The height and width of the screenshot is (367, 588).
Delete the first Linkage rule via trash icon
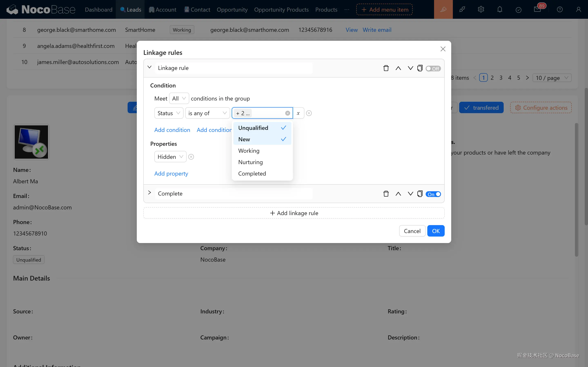[x=386, y=68]
